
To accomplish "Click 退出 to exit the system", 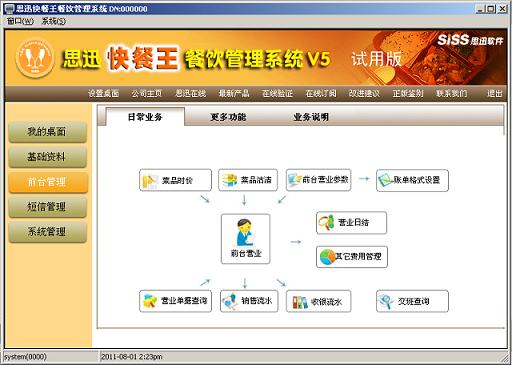I will coord(494,94).
